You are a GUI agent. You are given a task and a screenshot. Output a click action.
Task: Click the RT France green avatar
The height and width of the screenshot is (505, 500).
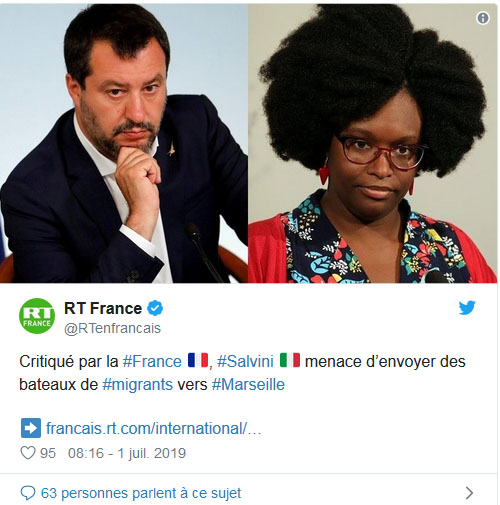pyautogui.click(x=37, y=316)
